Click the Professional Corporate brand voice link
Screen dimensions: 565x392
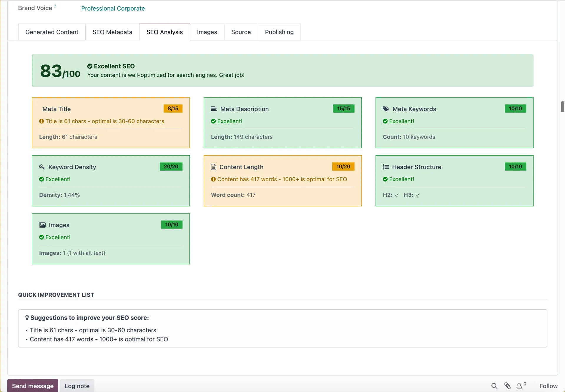click(113, 9)
